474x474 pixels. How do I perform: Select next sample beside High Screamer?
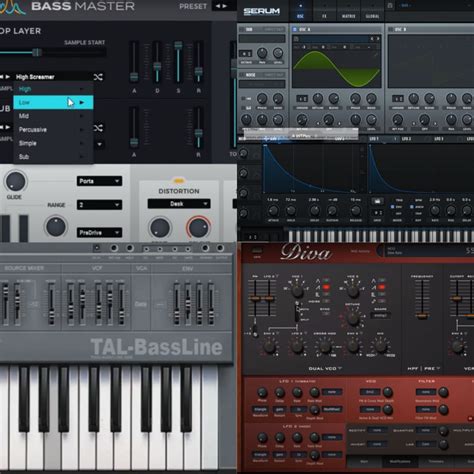[x=8, y=77]
